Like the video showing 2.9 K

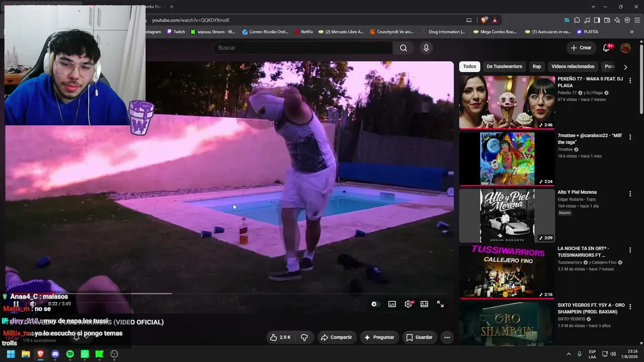coord(280,337)
